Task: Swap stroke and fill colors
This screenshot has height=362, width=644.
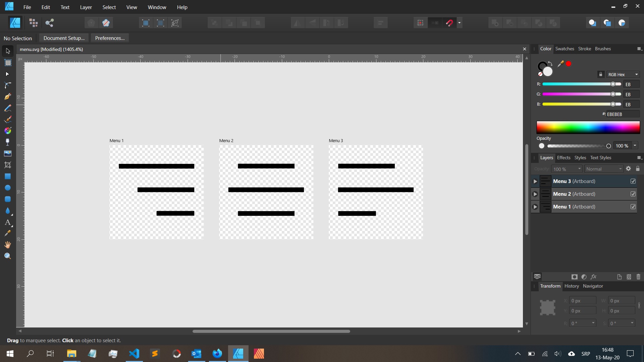Action: tap(550, 63)
